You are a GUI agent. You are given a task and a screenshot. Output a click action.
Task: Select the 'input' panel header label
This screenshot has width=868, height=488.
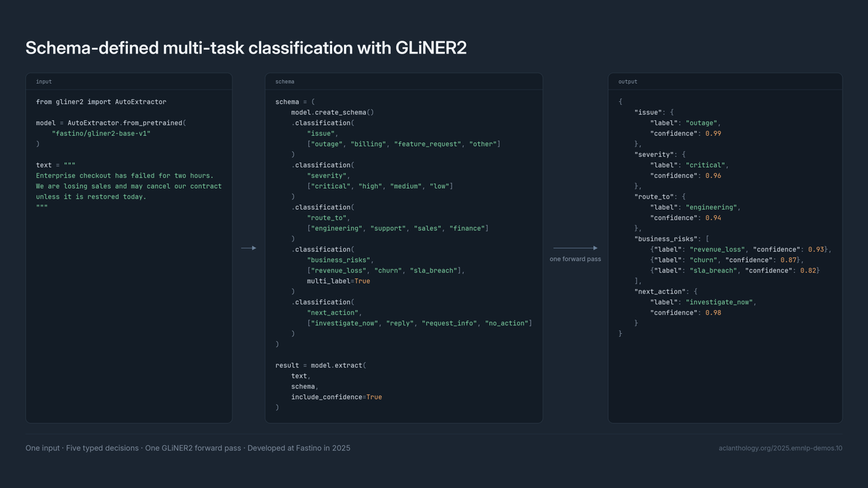pyautogui.click(x=44, y=82)
